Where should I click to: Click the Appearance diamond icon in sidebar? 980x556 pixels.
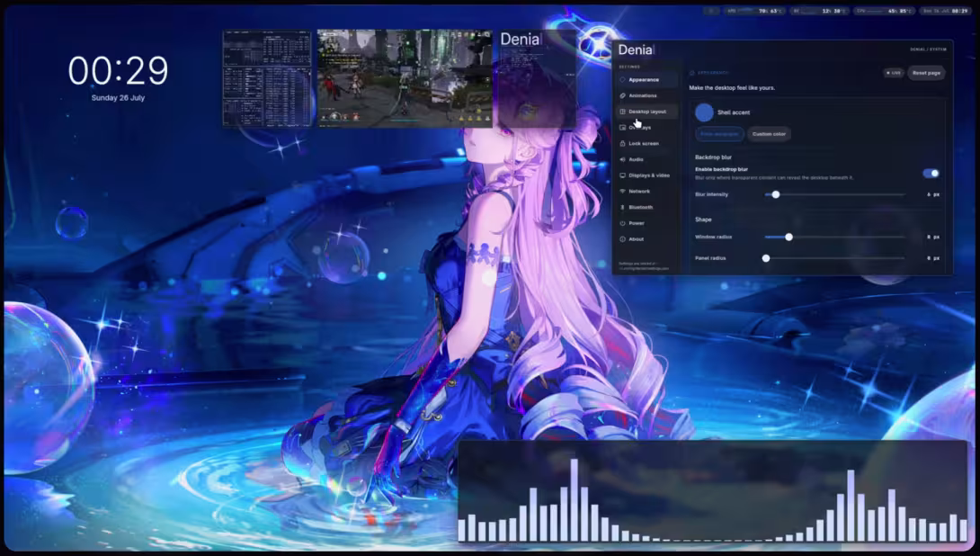coord(622,80)
